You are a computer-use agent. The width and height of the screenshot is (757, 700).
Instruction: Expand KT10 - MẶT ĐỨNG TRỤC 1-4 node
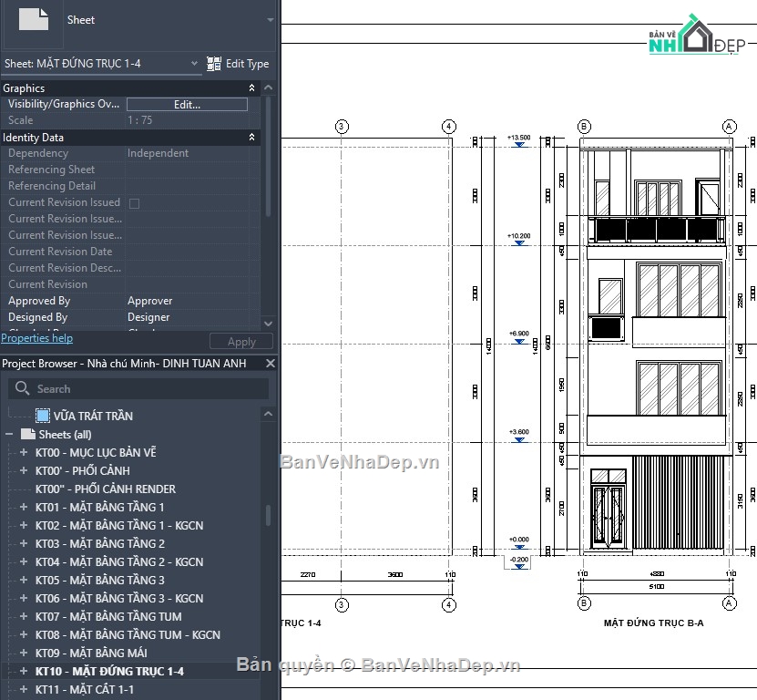pyautogui.click(x=23, y=671)
